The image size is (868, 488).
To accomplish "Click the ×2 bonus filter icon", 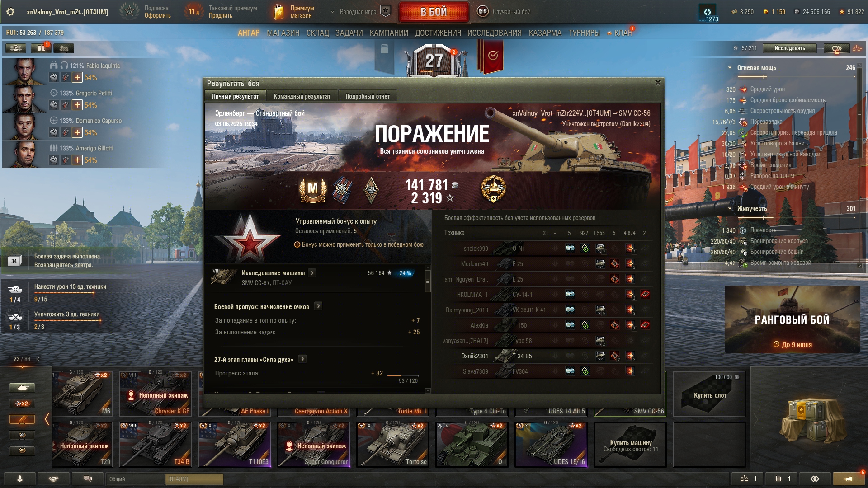I will click(22, 404).
